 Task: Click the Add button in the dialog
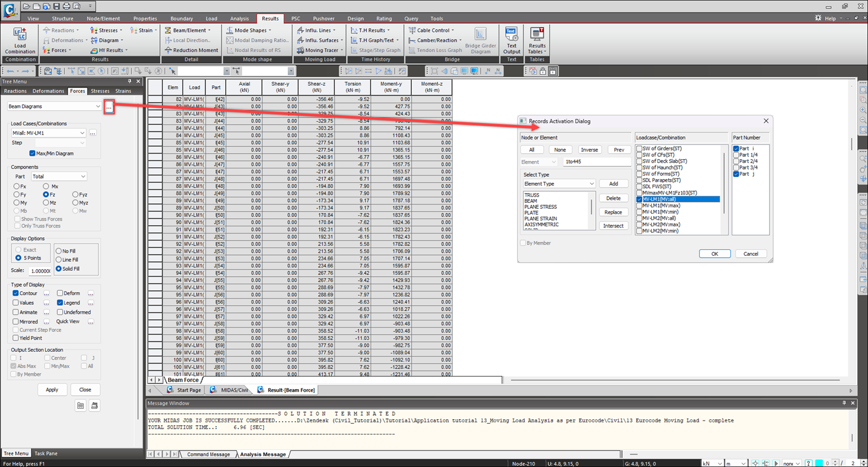614,183
